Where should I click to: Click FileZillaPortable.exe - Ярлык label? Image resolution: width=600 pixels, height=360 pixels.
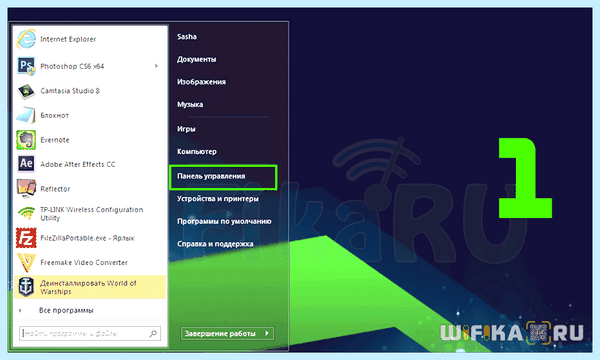coord(88,238)
